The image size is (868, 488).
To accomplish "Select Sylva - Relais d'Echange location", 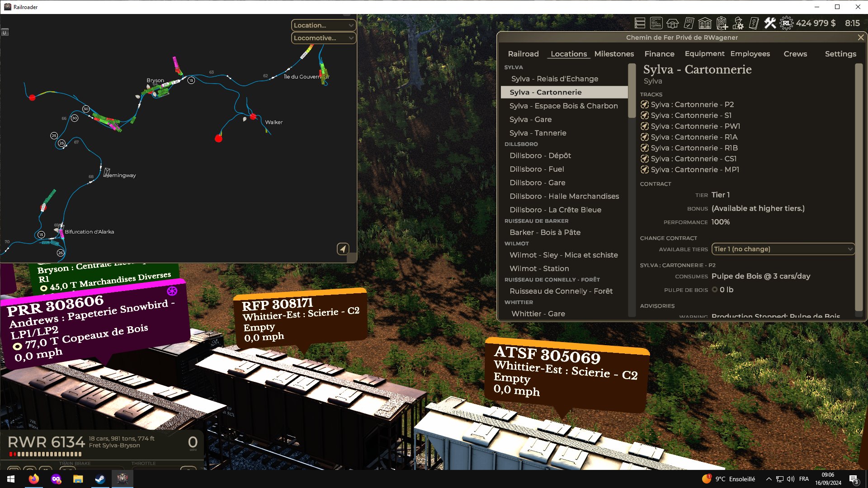I will pos(564,79).
